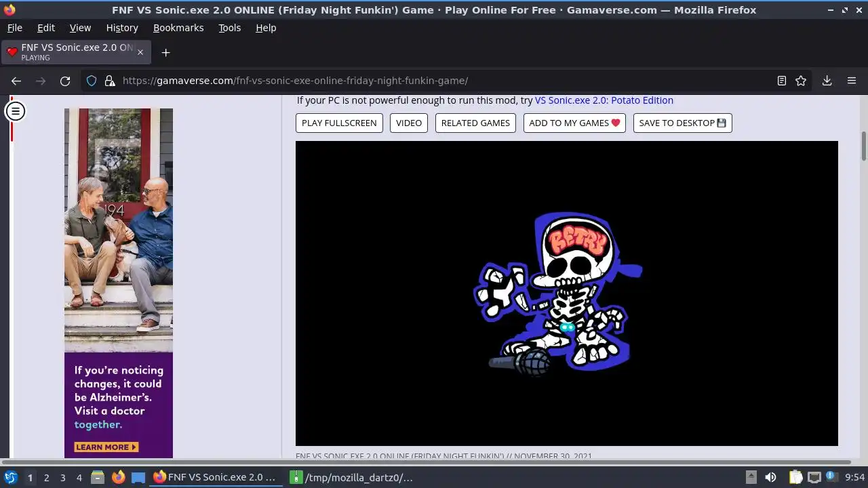Open the network tray icon
Viewport: 868px width, 488px height.
click(814, 477)
